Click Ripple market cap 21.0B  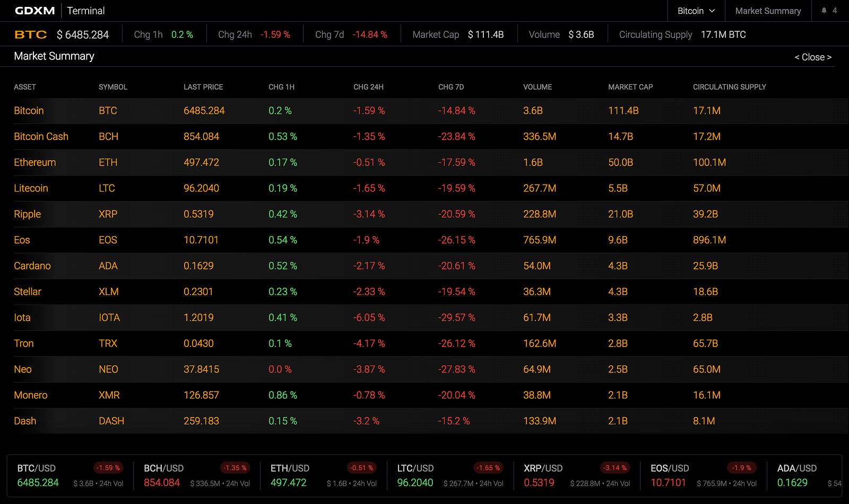tap(620, 214)
